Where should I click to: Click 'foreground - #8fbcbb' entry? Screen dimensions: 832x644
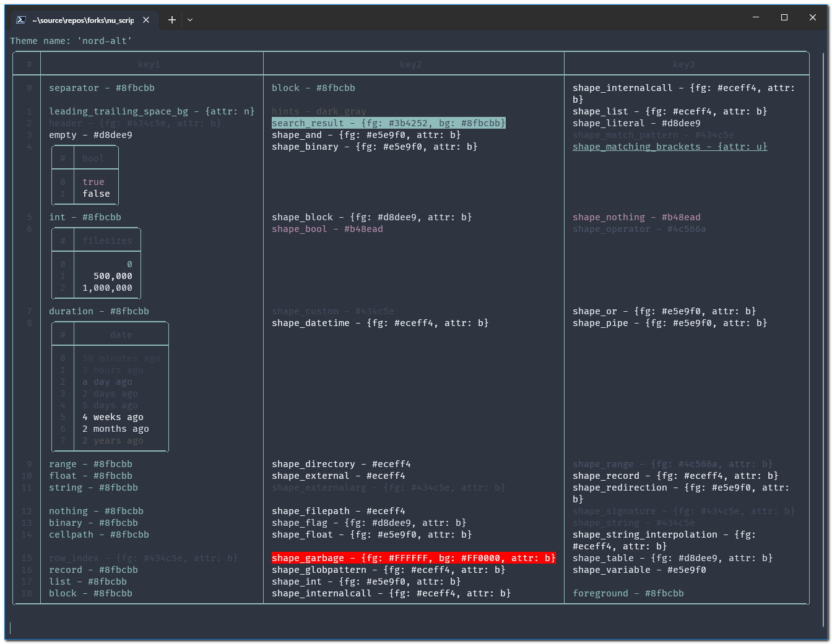[628, 593]
